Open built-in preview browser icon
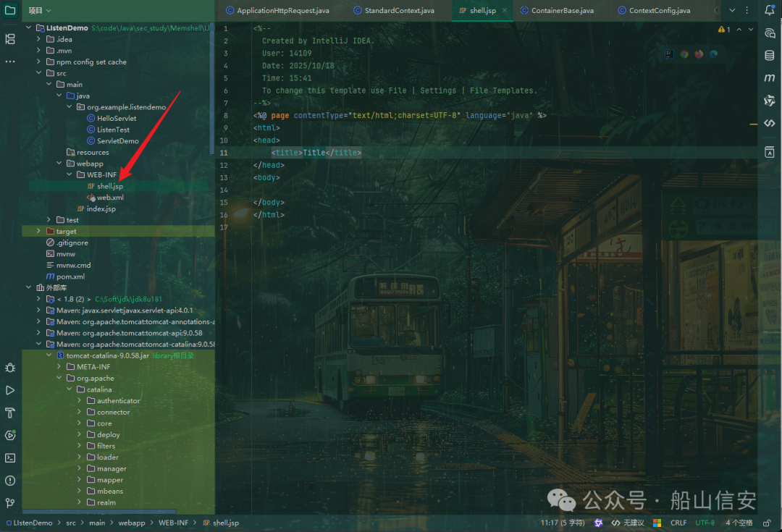Image resolution: width=782 pixels, height=532 pixels. 669,54
